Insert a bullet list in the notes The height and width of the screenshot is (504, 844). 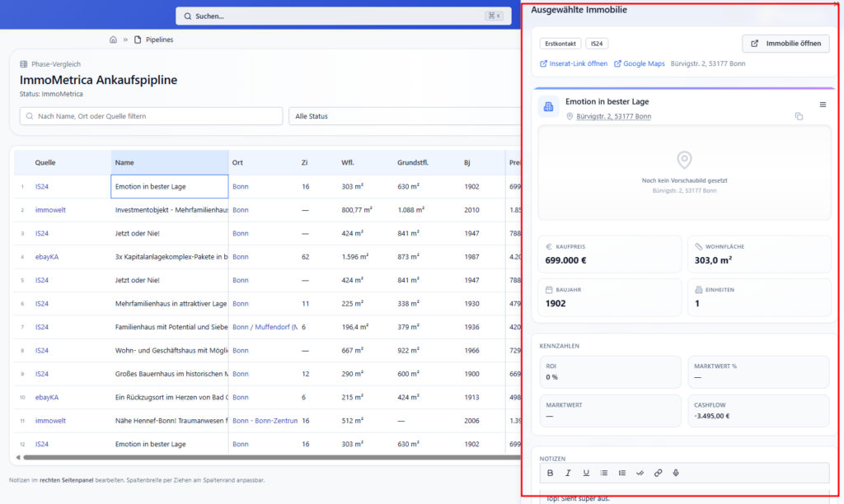point(604,473)
